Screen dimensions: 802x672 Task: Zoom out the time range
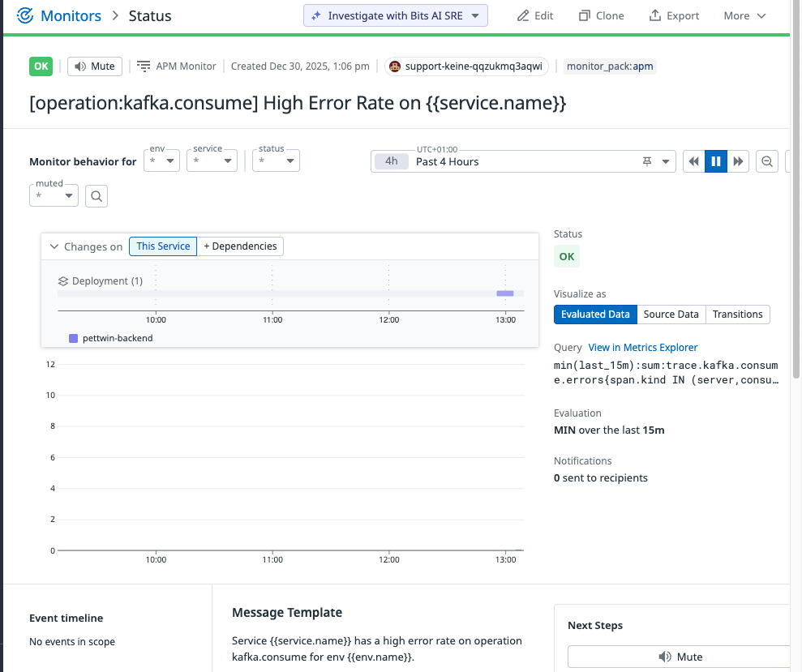tap(766, 161)
